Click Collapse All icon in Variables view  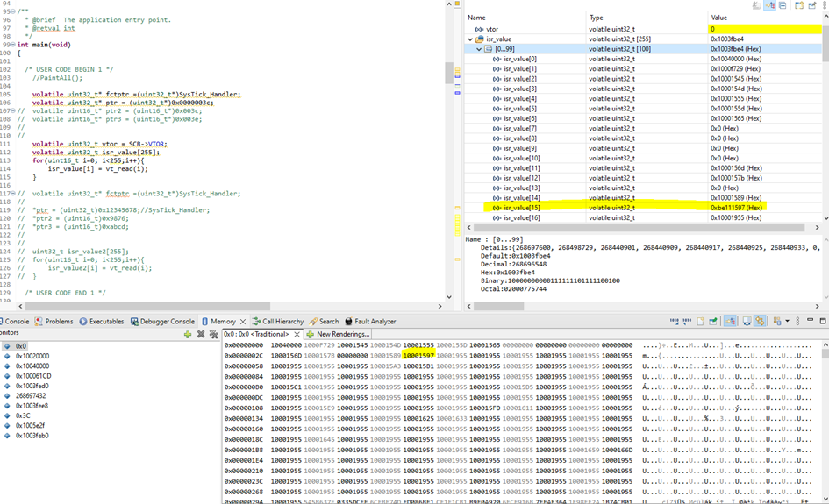click(x=782, y=5)
